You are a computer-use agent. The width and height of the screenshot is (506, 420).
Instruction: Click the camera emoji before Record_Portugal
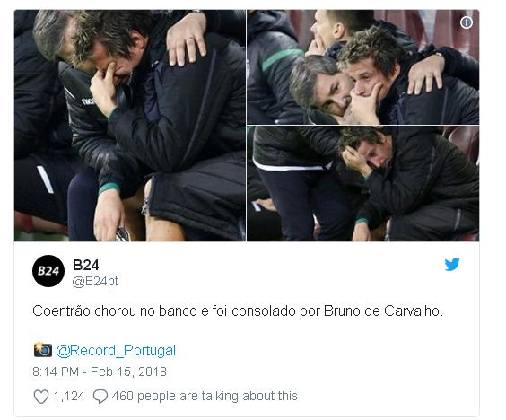[43, 350]
